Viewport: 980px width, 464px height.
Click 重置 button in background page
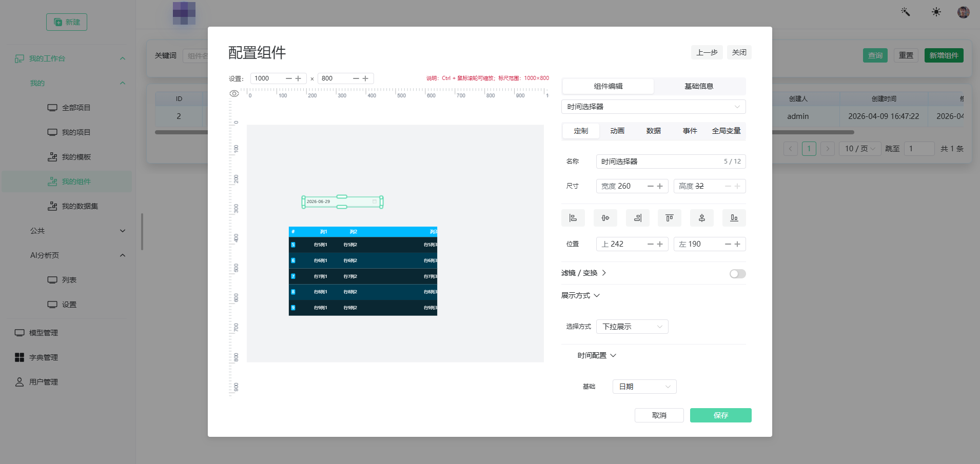[x=906, y=55]
